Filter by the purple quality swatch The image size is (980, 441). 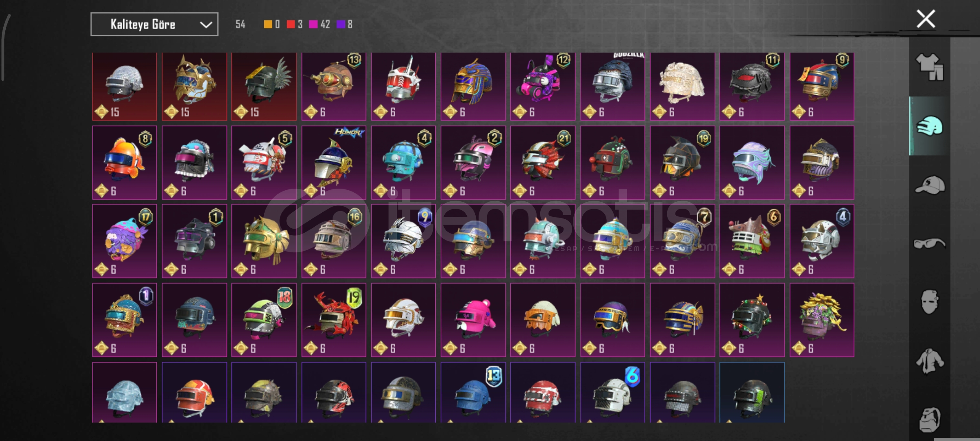pos(341,24)
